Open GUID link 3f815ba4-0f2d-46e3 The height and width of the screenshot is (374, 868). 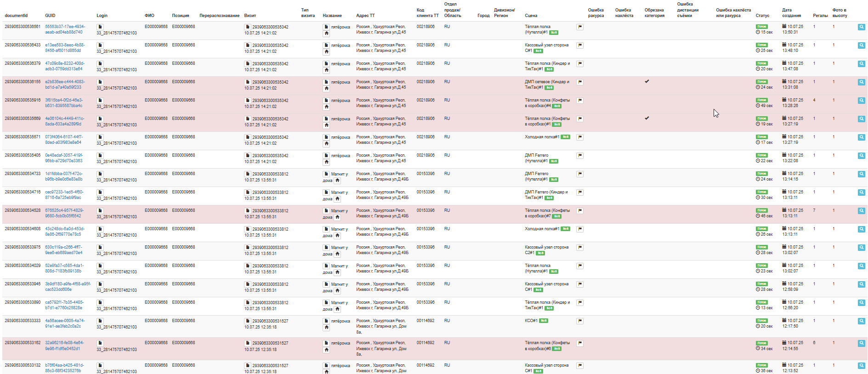pos(64,103)
